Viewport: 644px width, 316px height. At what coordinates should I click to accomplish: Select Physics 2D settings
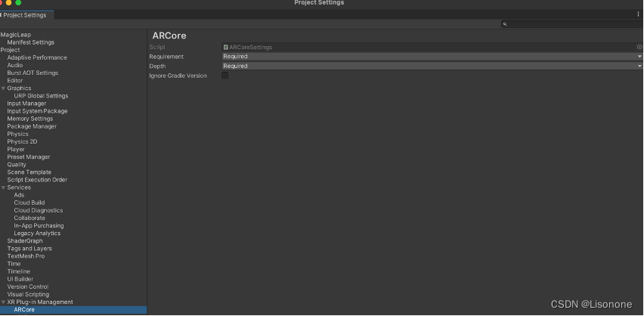point(22,142)
